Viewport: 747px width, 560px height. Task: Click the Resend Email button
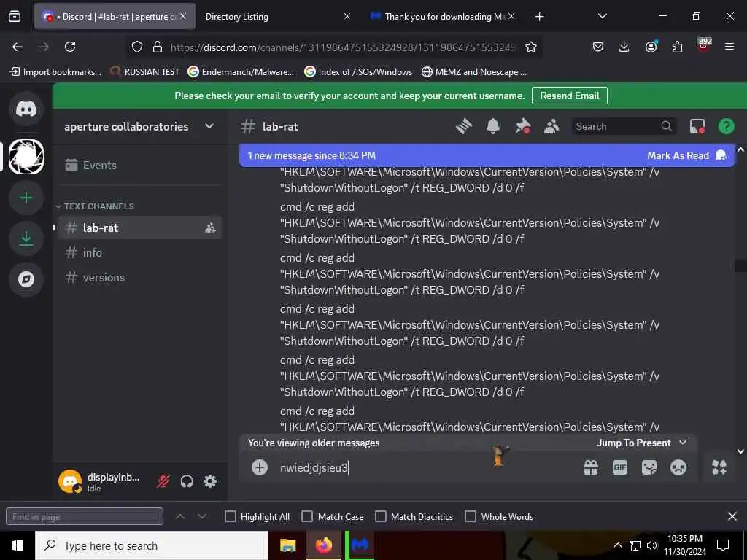569,96
